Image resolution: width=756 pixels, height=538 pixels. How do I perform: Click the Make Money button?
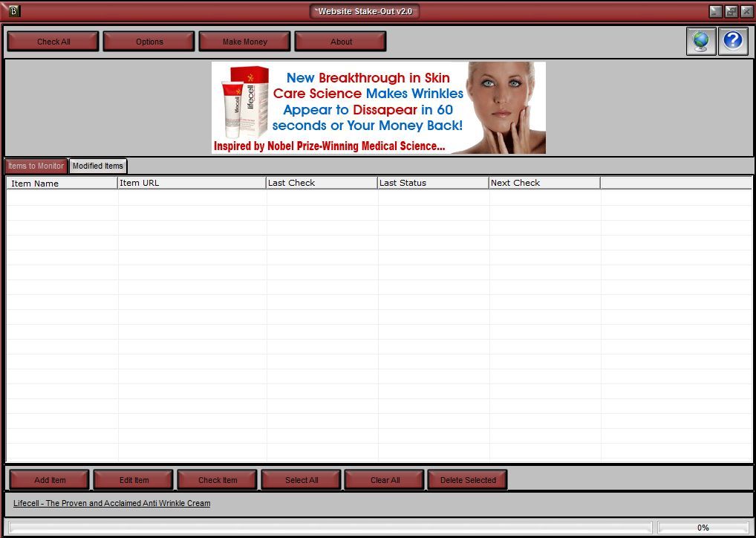click(x=244, y=42)
